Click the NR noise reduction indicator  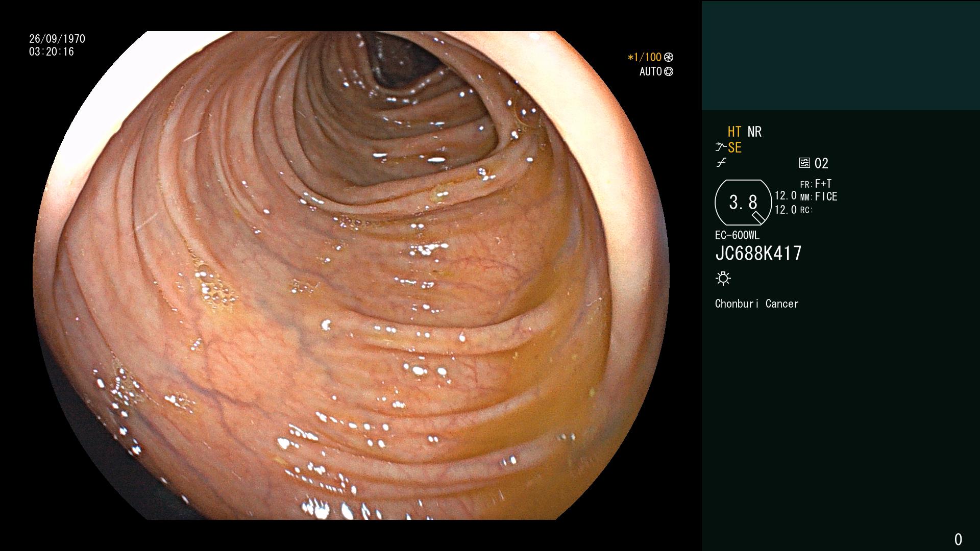pos(754,132)
